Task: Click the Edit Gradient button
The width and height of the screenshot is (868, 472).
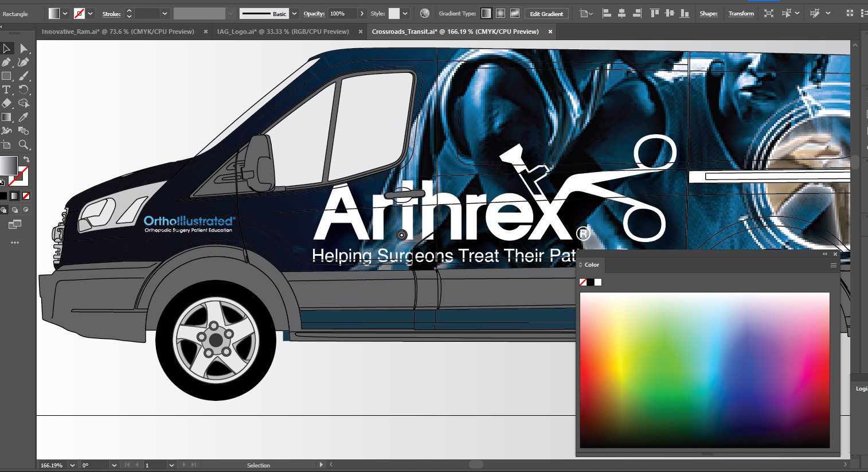Action: (x=546, y=13)
